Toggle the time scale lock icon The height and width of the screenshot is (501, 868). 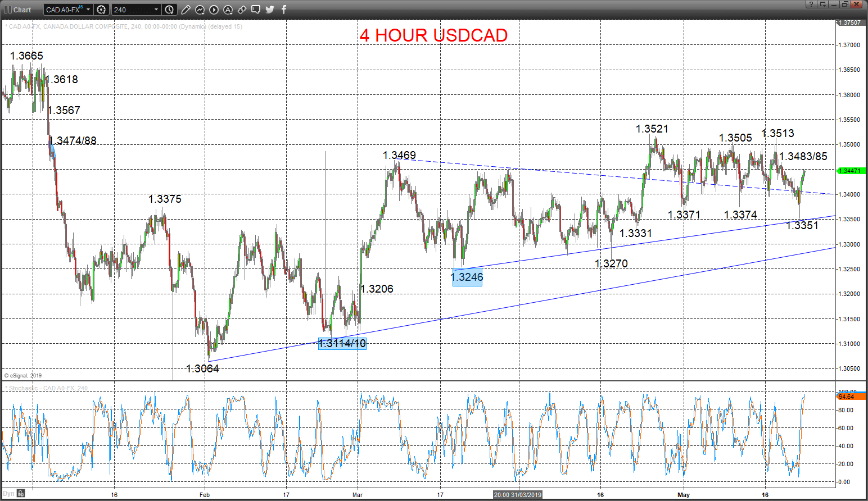21,494
